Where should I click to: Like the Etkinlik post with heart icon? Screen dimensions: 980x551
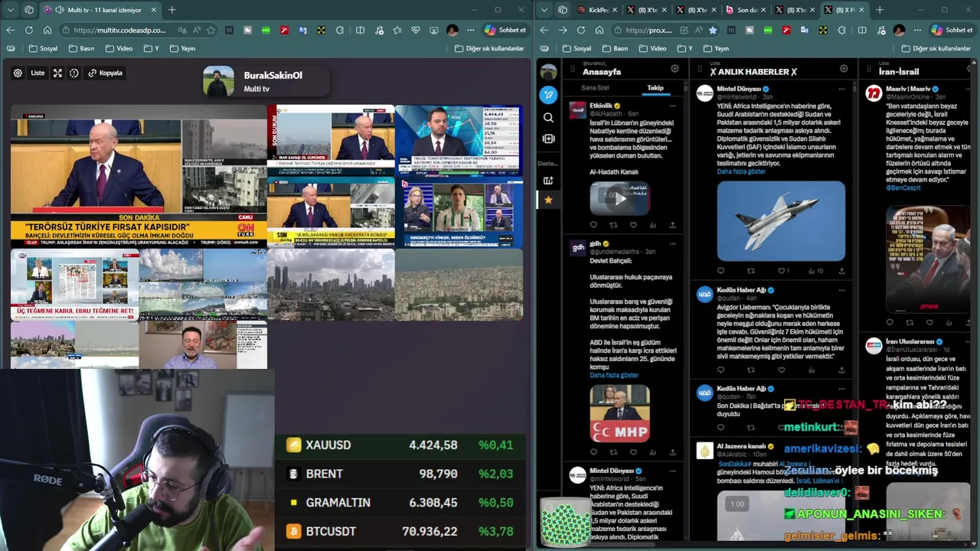[633, 225]
